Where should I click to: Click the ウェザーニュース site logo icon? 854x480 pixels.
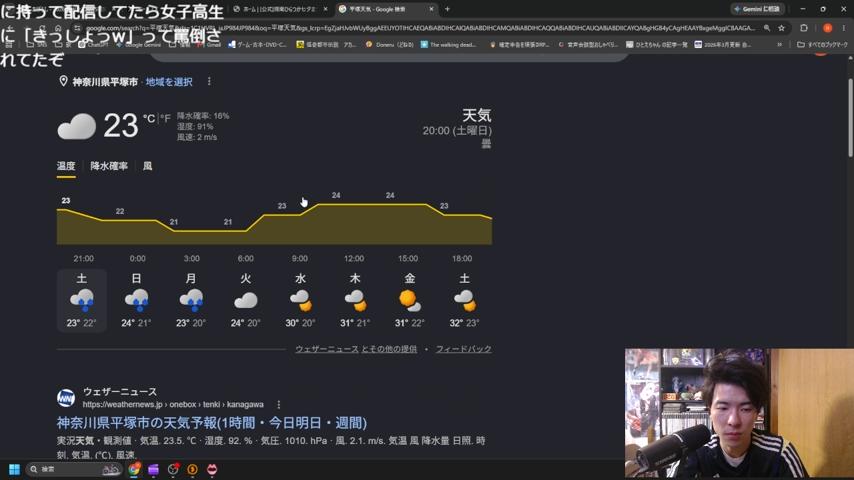click(66, 398)
